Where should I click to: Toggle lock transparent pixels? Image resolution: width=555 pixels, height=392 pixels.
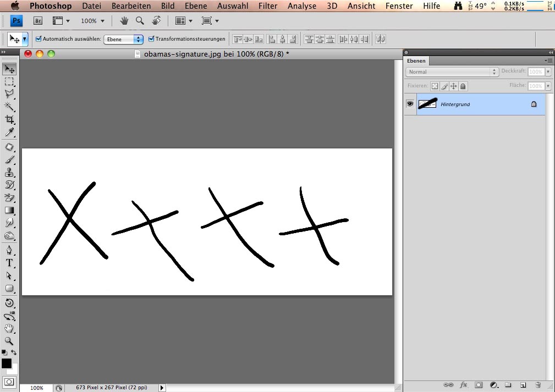435,86
